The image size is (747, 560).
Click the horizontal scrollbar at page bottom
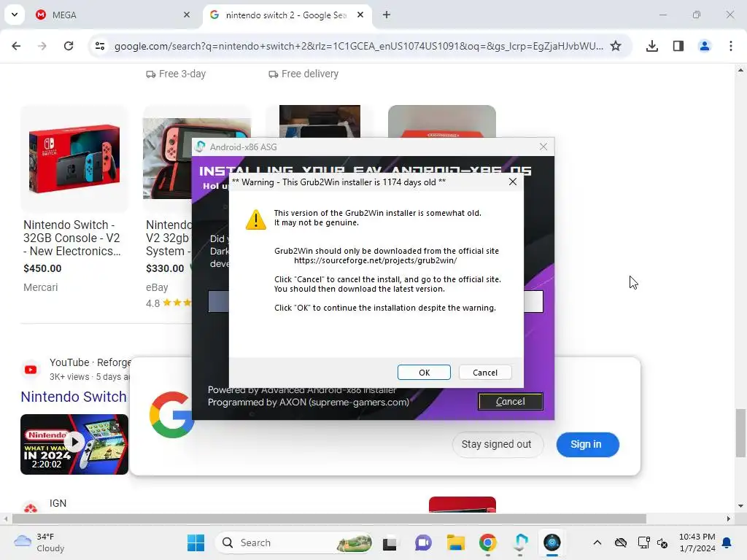(329, 518)
